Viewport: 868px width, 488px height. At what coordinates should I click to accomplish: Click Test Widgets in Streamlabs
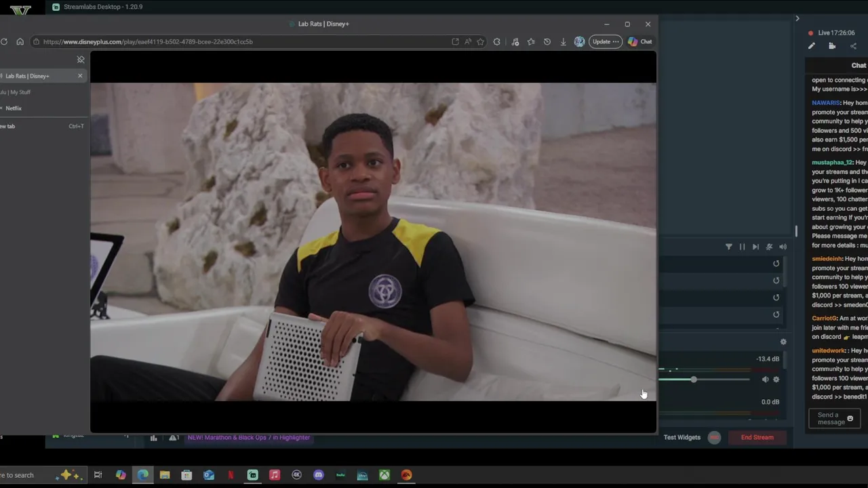tap(682, 437)
